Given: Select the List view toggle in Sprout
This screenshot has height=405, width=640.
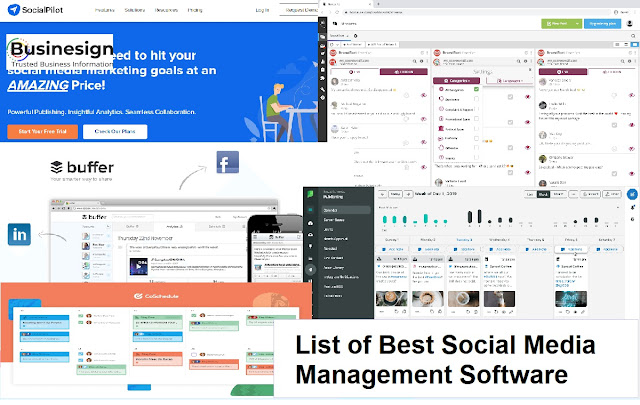Looking at the screenshot, I should click(x=530, y=194).
